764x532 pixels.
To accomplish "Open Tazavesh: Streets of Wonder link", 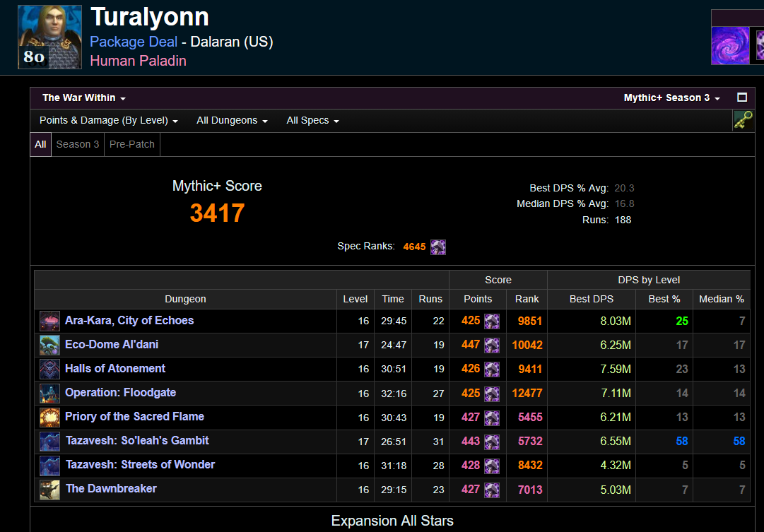I will 140,464.
